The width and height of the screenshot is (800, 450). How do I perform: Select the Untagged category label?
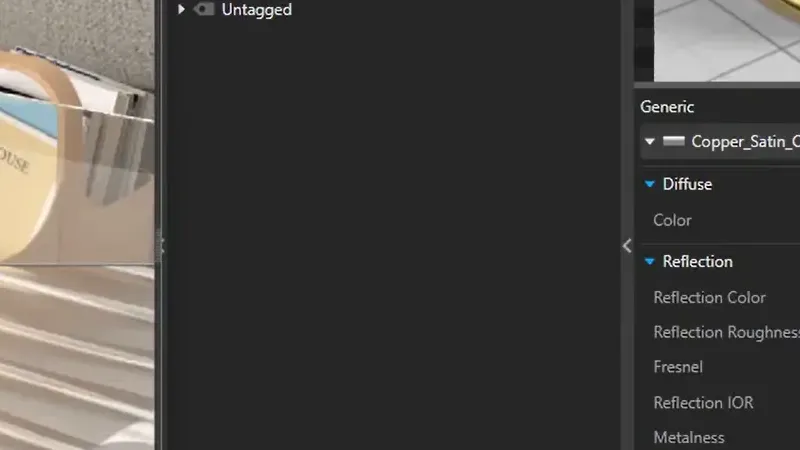[257, 10]
